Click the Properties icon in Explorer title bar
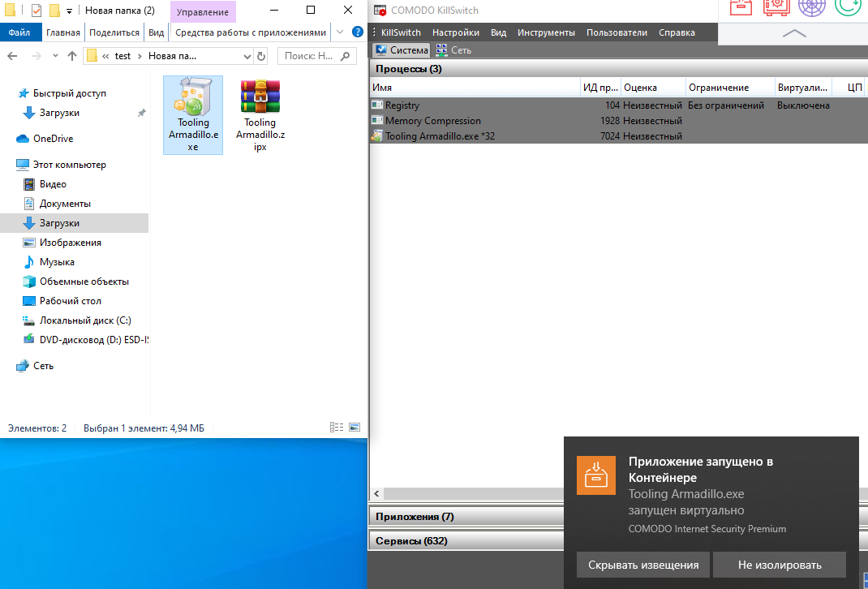The image size is (868, 589). 37,11
